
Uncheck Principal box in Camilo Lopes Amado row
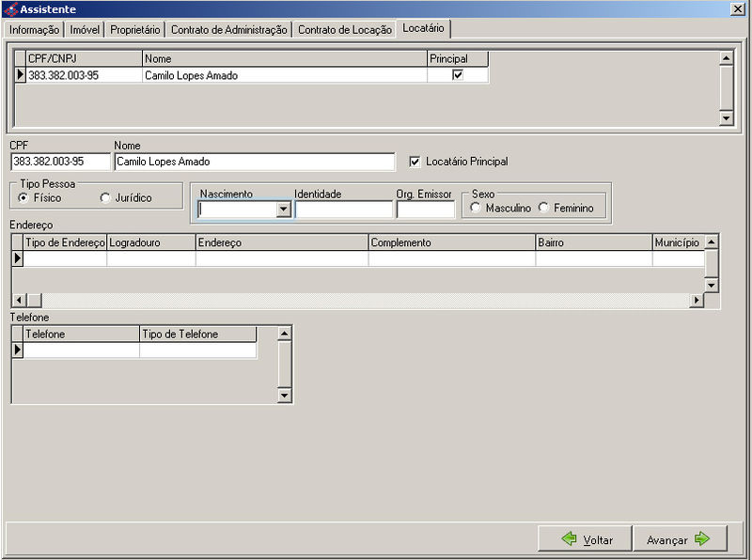tap(458, 75)
